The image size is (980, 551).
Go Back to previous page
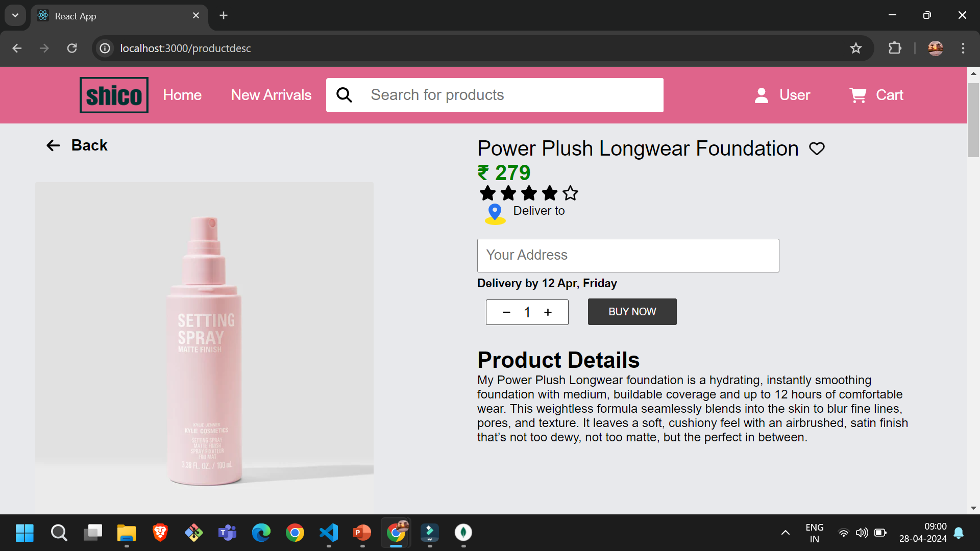coord(89,145)
